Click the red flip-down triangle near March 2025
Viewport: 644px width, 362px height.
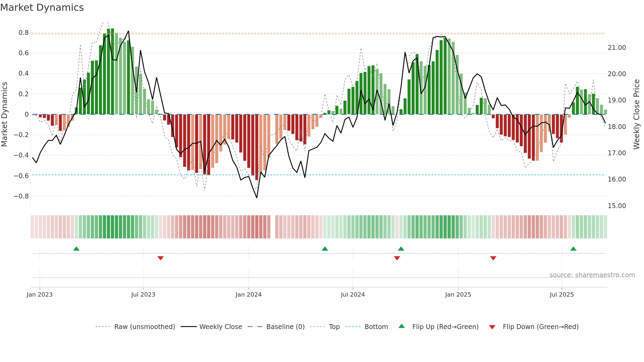493,258
